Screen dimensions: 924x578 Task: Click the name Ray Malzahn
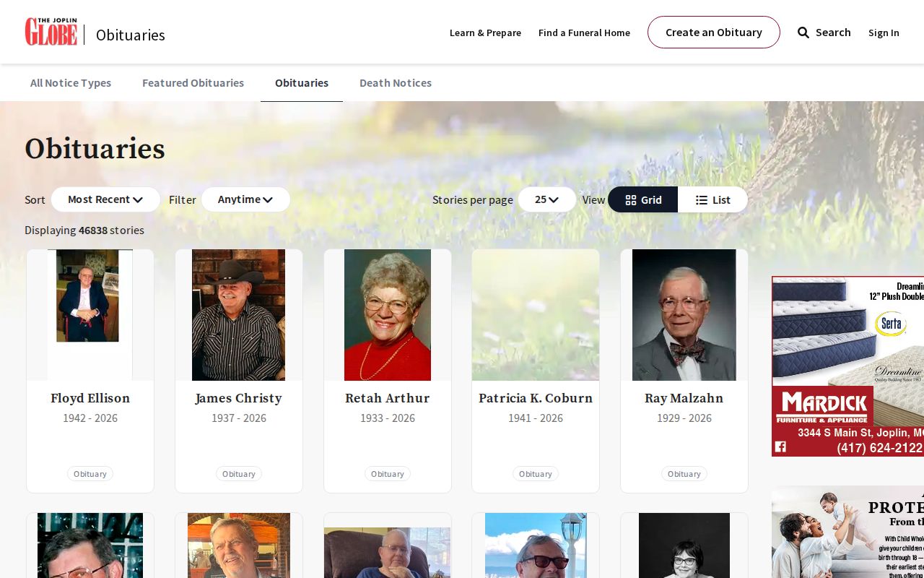click(x=684, y=398)
